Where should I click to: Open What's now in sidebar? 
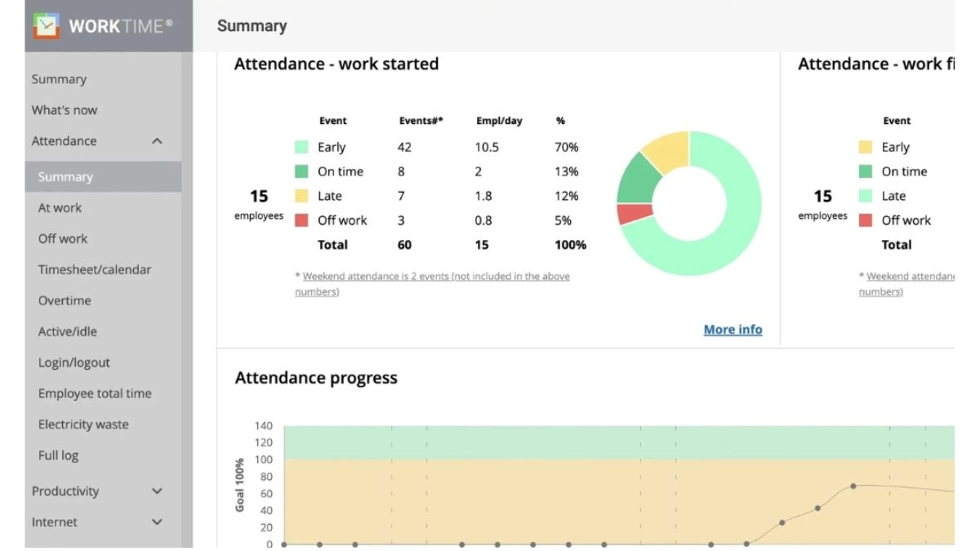tap(65, 110)
